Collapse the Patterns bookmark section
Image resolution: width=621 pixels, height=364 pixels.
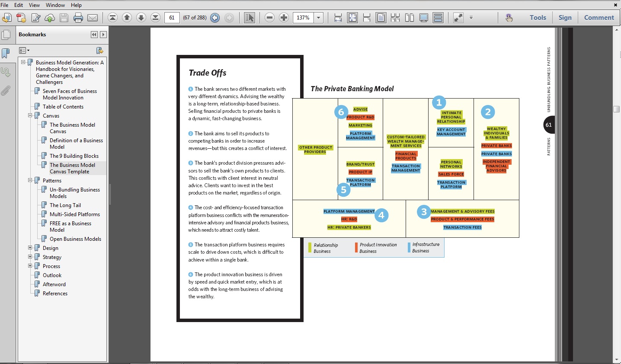pos(30,180)
